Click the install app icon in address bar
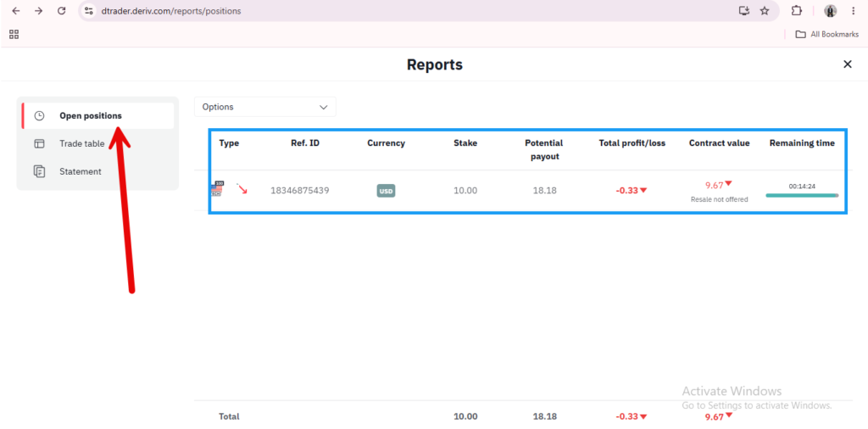 (743, 10)
